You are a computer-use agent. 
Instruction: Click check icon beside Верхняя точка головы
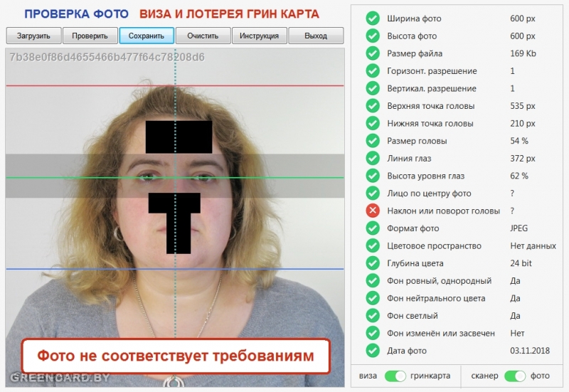click(373, 105)
